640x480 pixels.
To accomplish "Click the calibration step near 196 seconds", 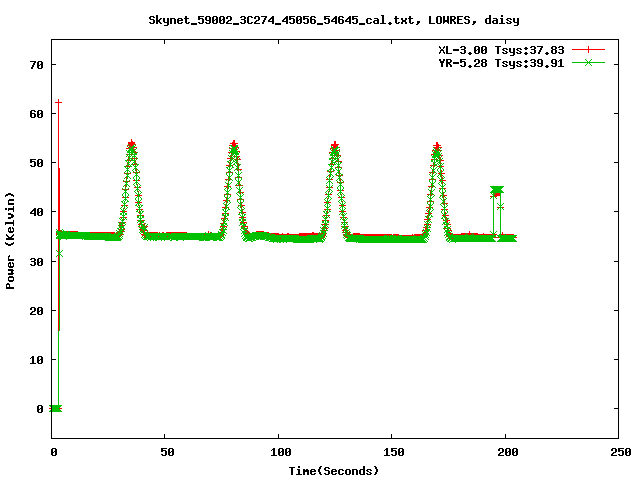I will tap(497, 190).
